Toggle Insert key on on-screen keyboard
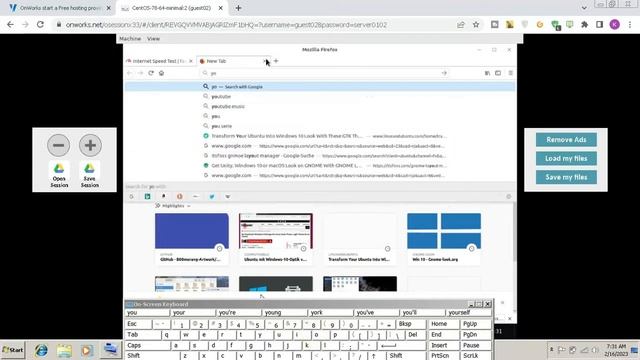Viewport: 640px width, 360px height. click(x=444, y=345)
